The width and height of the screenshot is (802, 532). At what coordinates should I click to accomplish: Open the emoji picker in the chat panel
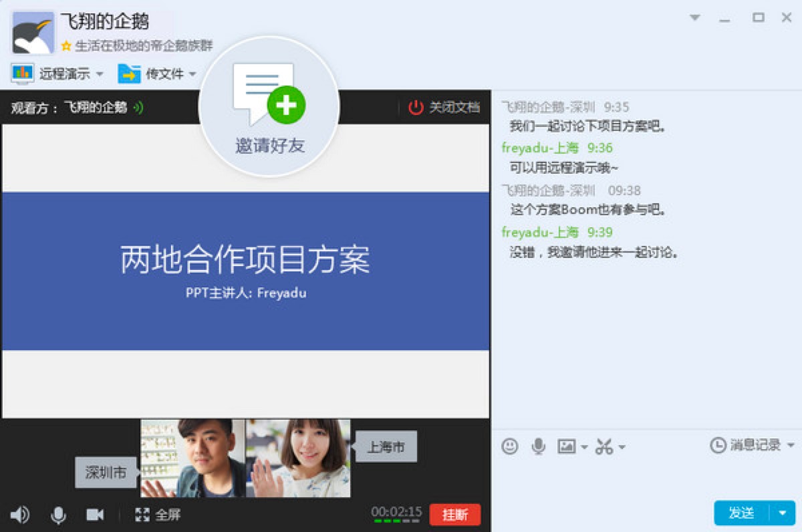pyautogui.click(x=509, y=446)
